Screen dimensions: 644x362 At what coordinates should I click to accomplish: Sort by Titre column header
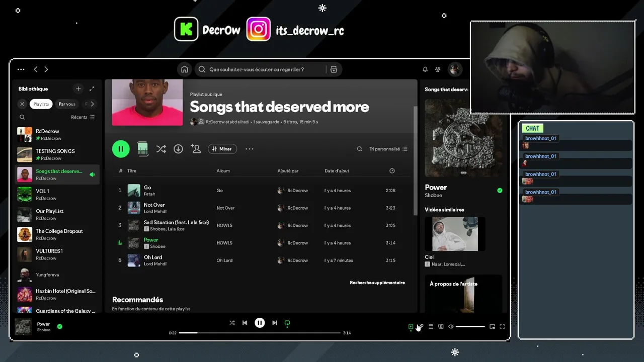(x=132, y=171)
